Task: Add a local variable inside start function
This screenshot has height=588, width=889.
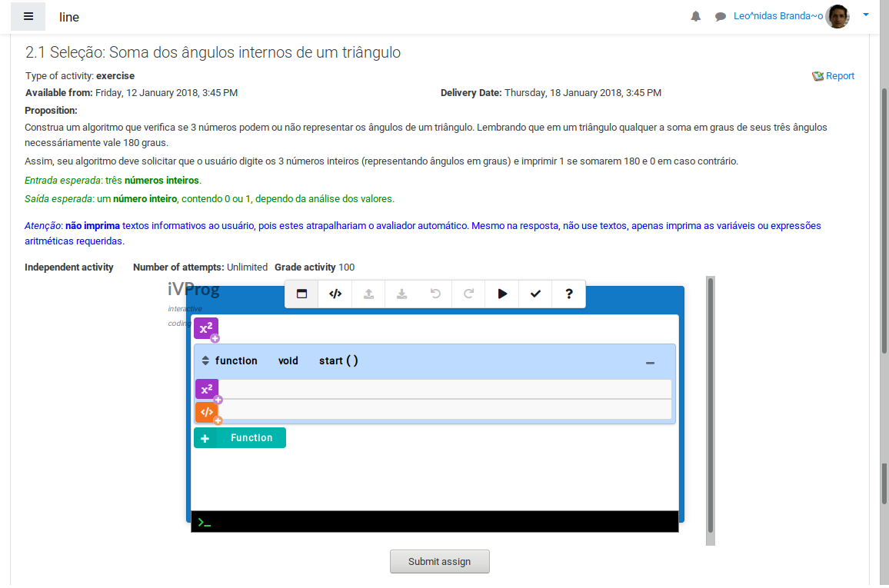Action: coord(207,390)
